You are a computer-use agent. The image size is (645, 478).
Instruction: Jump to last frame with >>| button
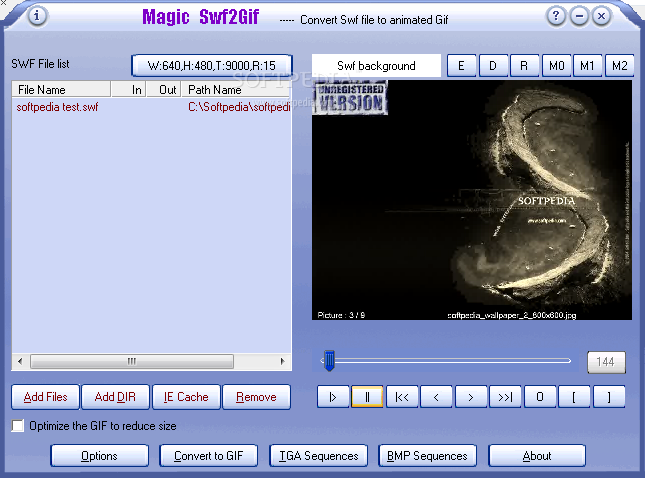[506, 397]
